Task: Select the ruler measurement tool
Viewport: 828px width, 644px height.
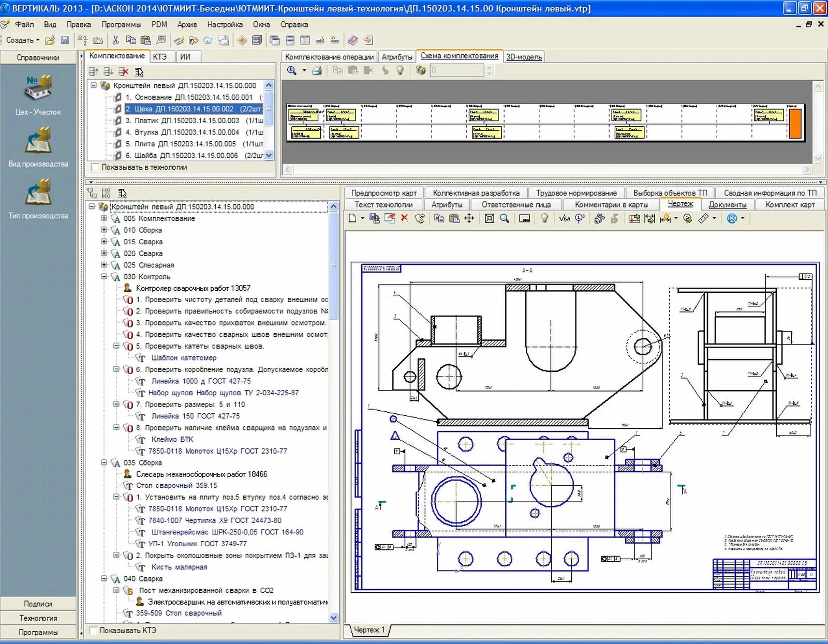Action: [703, 218]
